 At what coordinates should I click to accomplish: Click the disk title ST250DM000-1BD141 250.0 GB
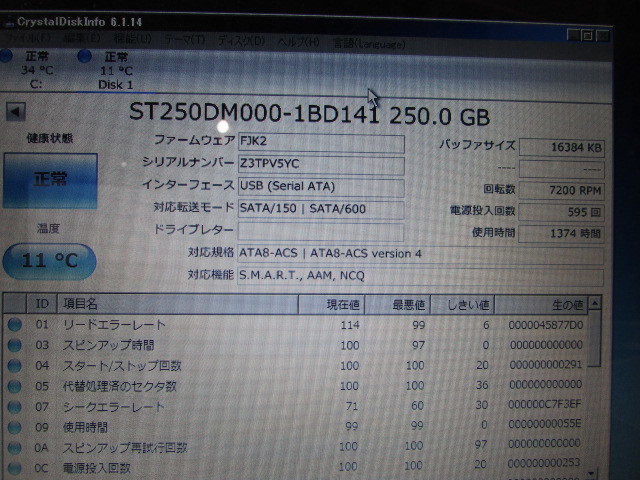(309, 114)
